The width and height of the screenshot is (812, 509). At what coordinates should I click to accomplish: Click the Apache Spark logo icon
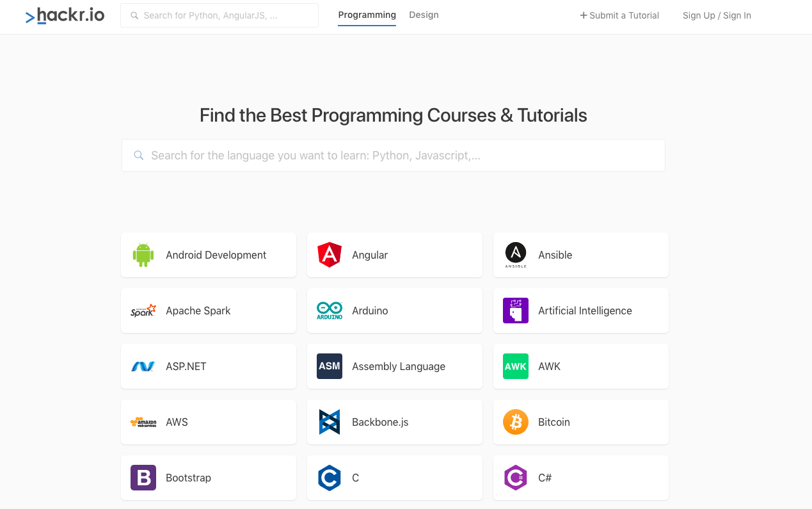(x=143, y=311)
